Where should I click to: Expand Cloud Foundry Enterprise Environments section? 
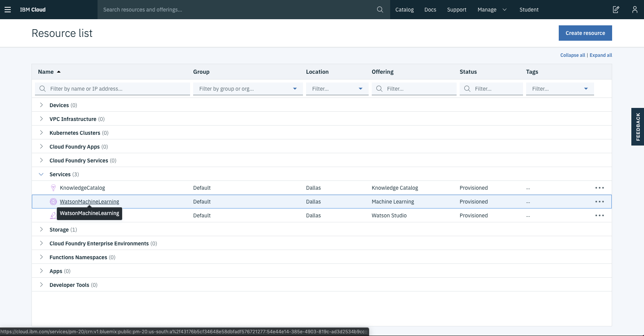pyautogui.click(x=41, y=243)
